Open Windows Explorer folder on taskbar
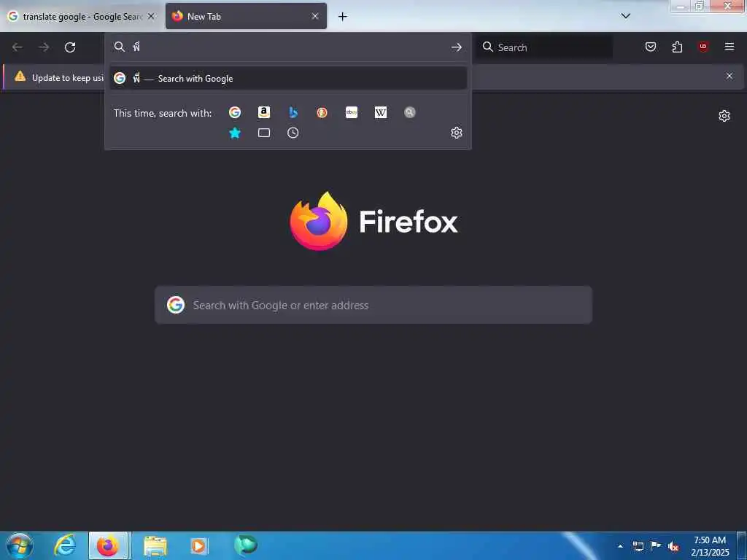This screenshot has width=747, height=560. (155, 545)
